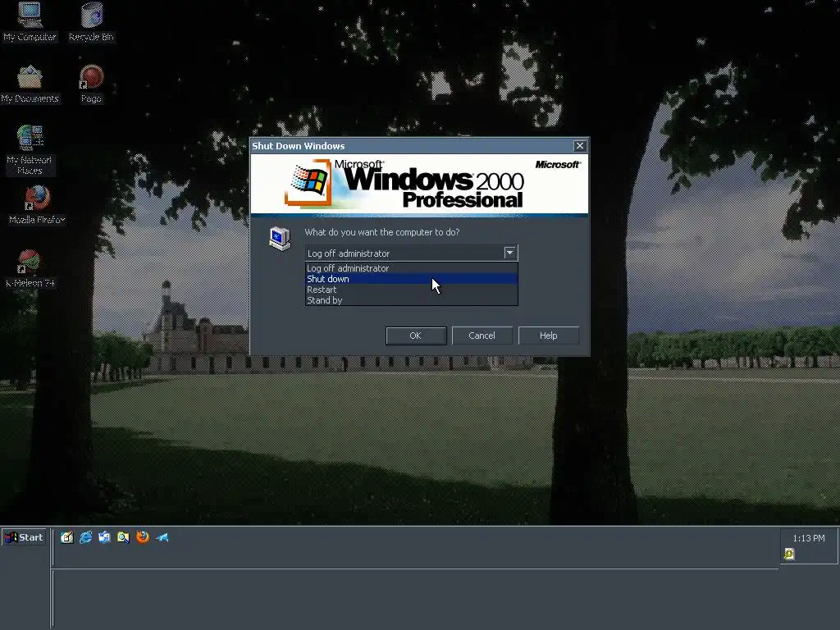Close the Shut Down Windows dialog
The height and width of the screenshot is (630, 840).
click(580, 146)
